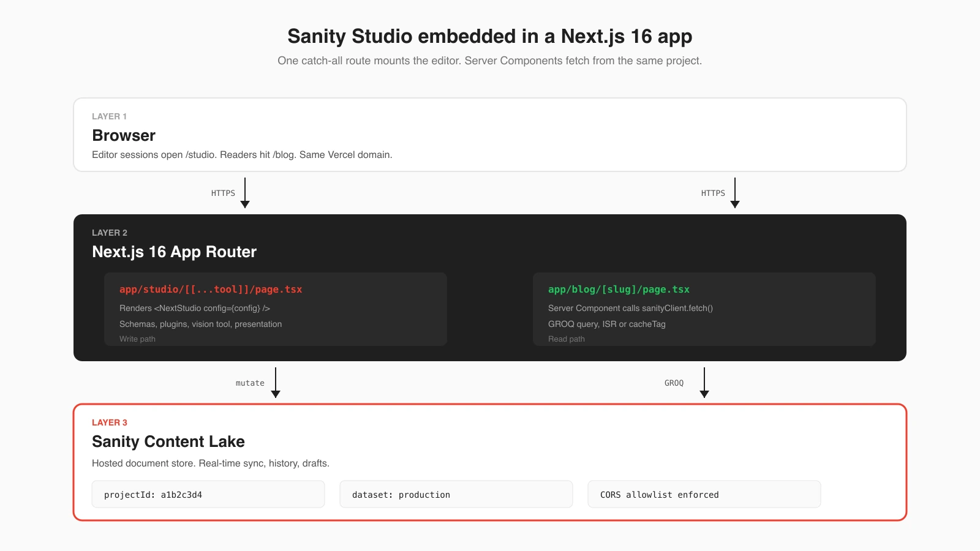Click the 'GROQ' connector label
The image size is (980, 551).
pyautogui.click(x=674, y=383)
